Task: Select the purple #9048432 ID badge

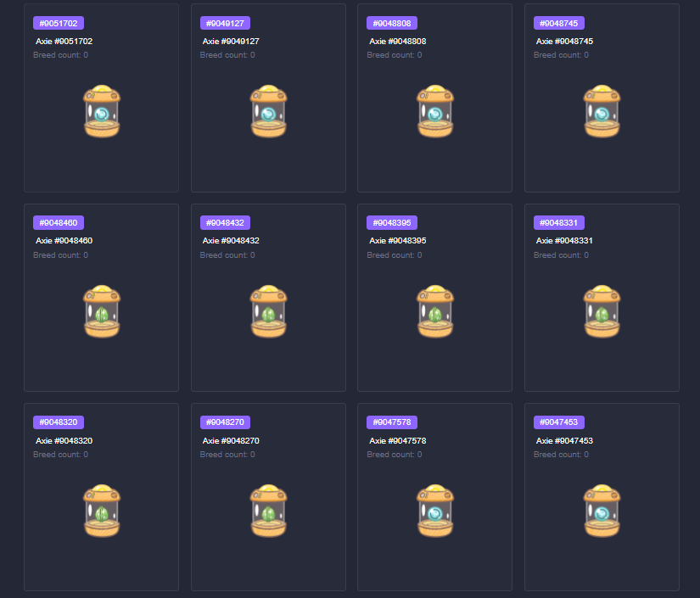Action: [x=225, y=223]
